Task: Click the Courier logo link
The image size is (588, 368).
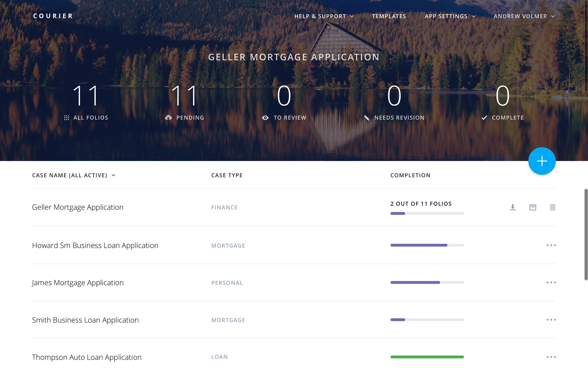Action: pyautogui.click(x=53, y=16)
